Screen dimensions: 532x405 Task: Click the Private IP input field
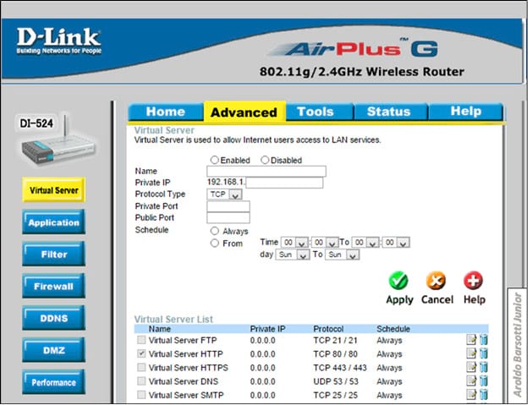284,183
